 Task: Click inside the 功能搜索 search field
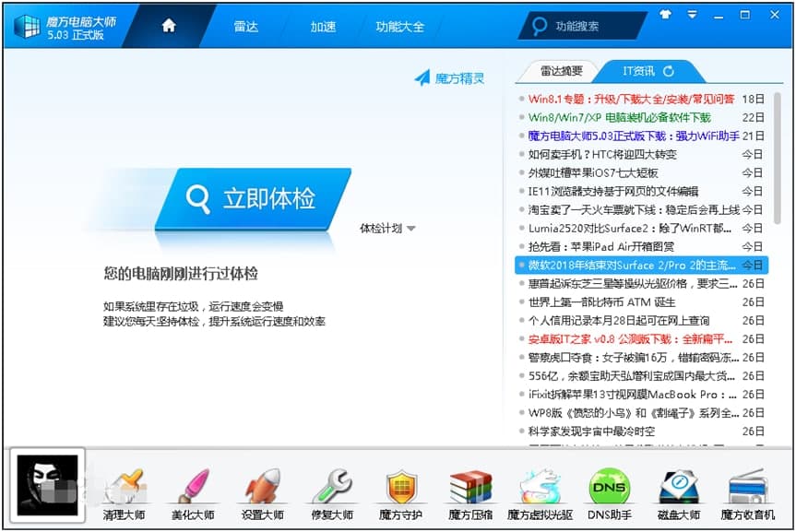[581, 27]
